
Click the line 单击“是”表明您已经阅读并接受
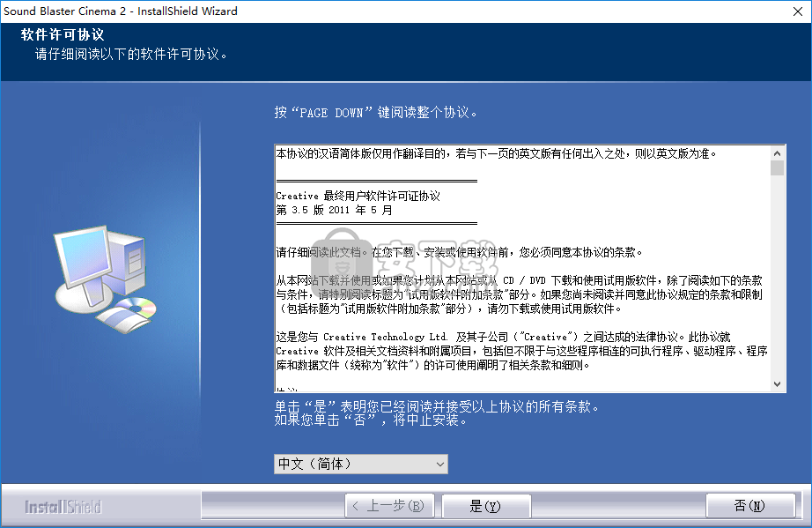click(x=437, y=406)
